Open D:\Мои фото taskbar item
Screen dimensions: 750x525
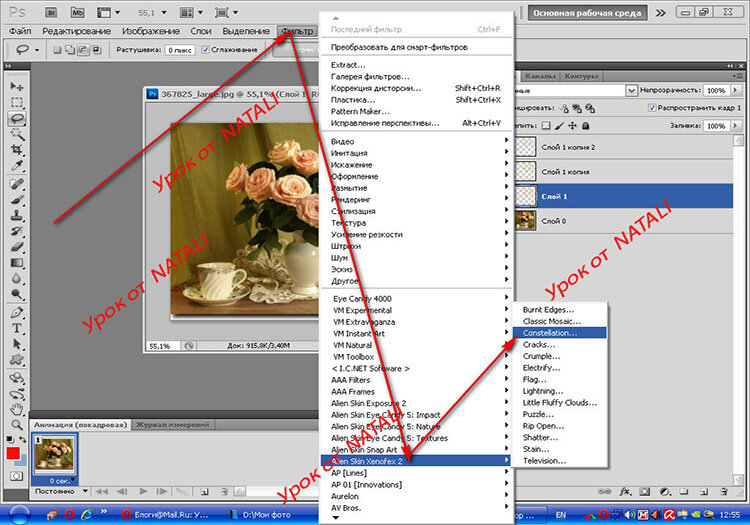[268, 515]
